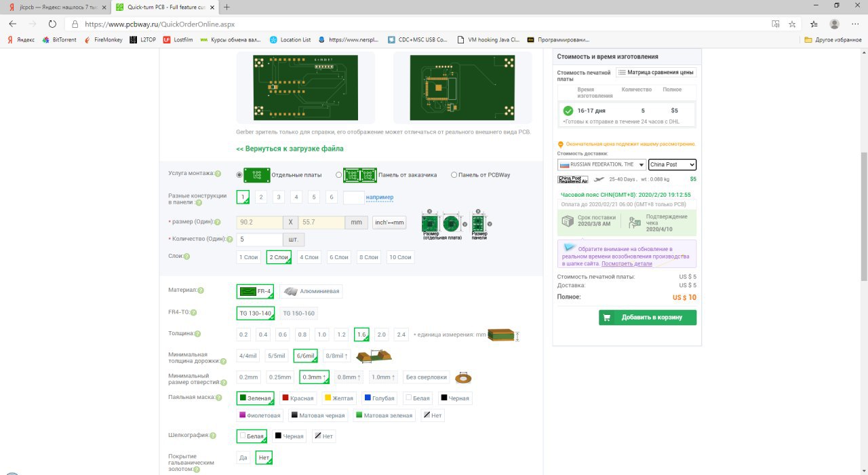Choose blue 'Голубая' solder mask color
The width and height of the screenshot is (868, 475).
(380, 398)
